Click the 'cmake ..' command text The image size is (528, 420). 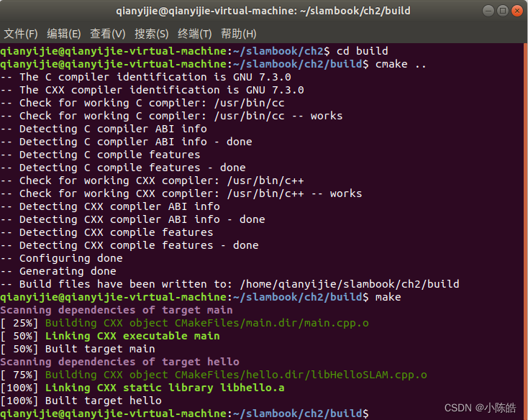(401, 64)
